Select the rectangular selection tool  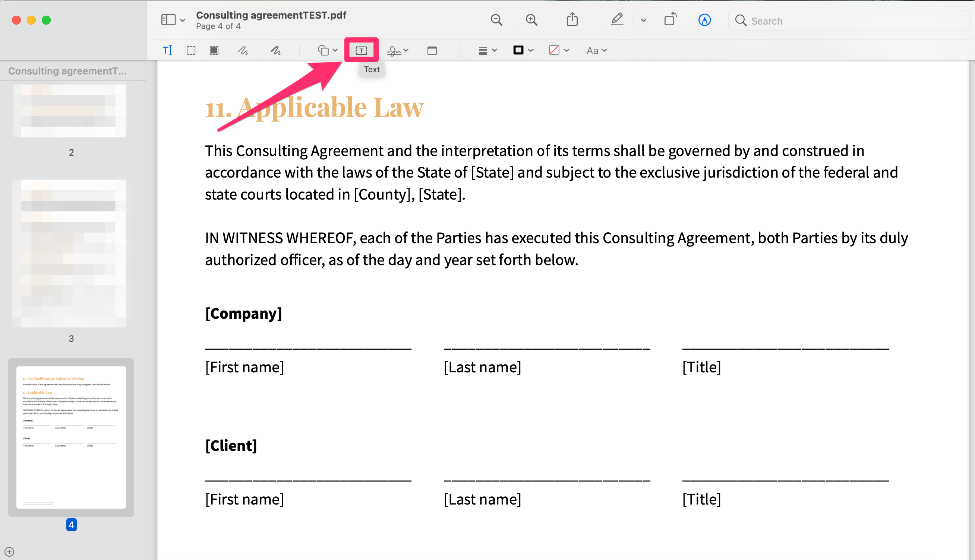pos(190,50)
